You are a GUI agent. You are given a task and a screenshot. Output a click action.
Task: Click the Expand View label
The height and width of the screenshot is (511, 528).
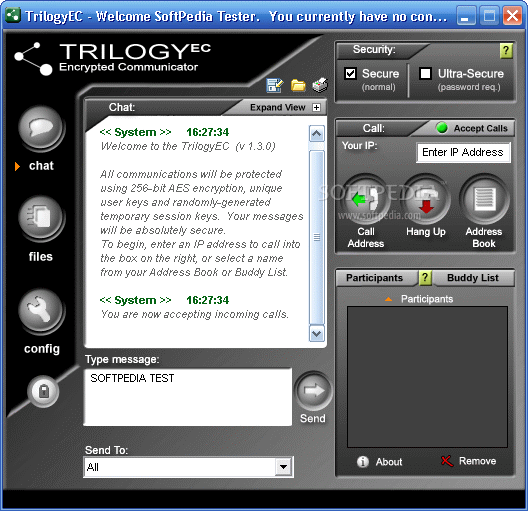277,107
